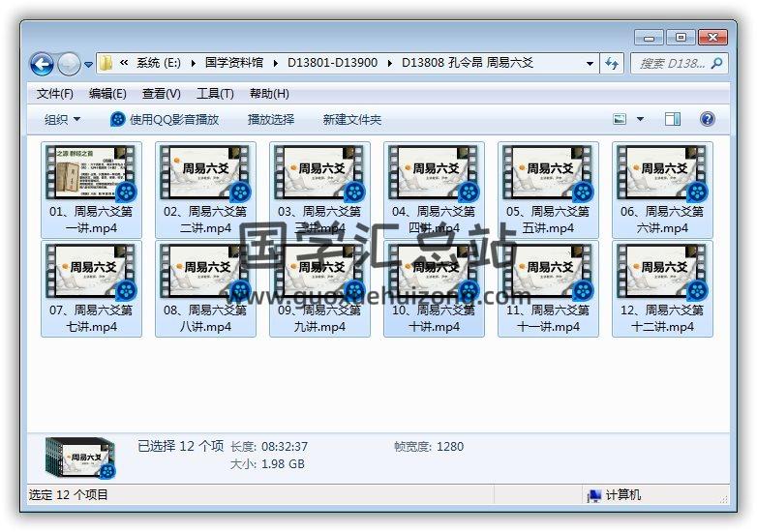Click stacked video preview icon in details pane
The image size is (757, 532).
[80, 458]
